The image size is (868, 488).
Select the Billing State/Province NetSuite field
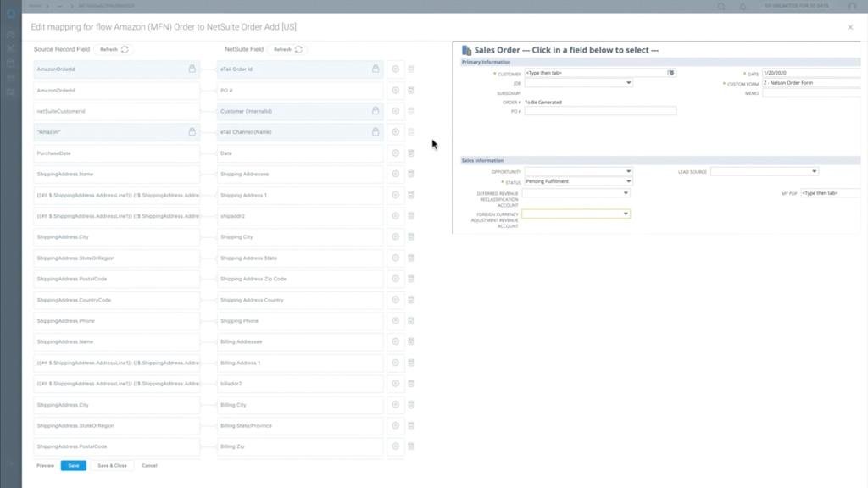click(300, 425)
